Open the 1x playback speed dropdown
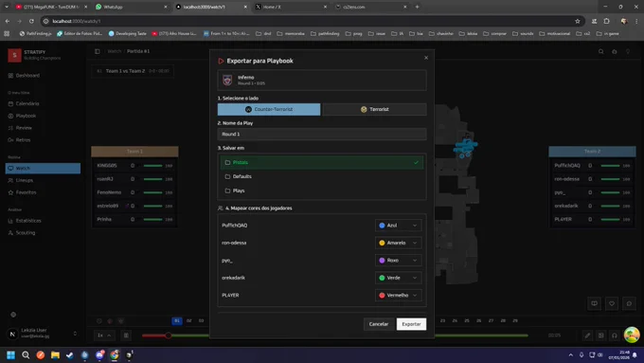The width and height of the screenshot is (644, 363). [x=104, y=336]
